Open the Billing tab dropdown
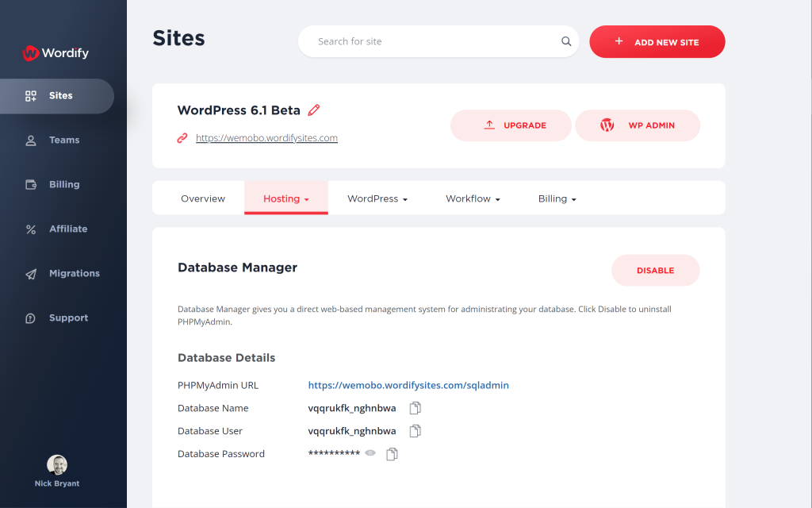The width and height of the screenshot is (812, 508). pyautogui.click(x=557, y=198)
